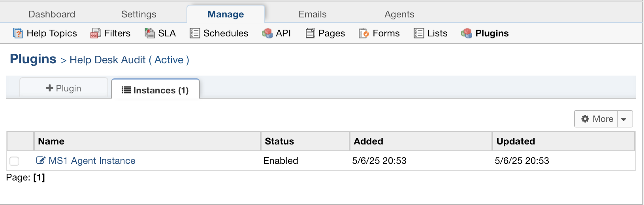Click the Pages icon in submenu
644x205 pixels.
pos(311,33)
